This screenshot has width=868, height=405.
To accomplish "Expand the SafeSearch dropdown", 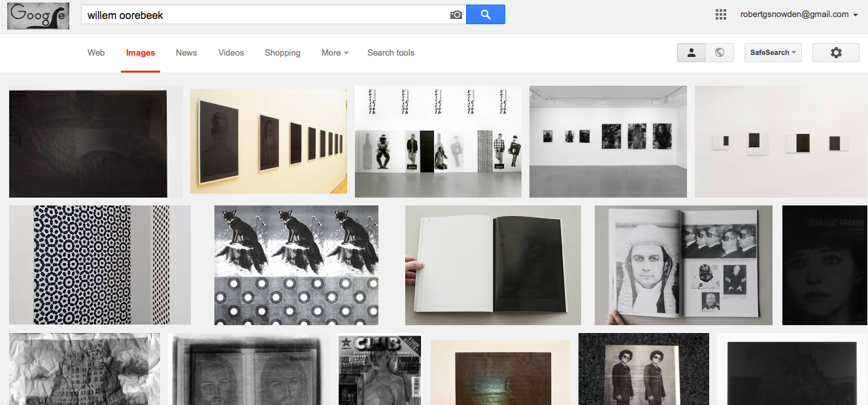I will (x=773, y=53).
